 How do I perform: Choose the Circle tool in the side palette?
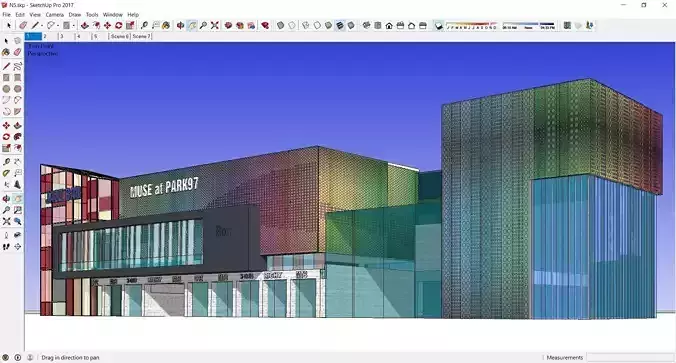point(6,89)
